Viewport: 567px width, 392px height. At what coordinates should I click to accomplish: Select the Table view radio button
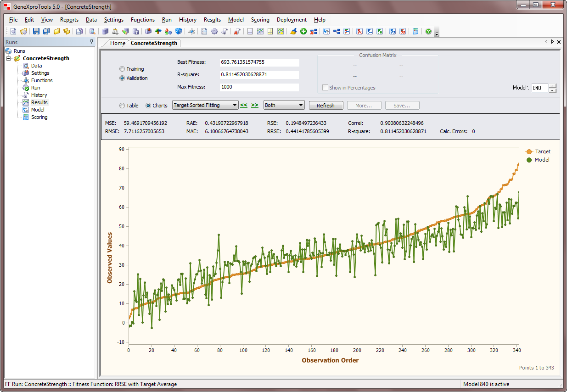click(122, 106)
